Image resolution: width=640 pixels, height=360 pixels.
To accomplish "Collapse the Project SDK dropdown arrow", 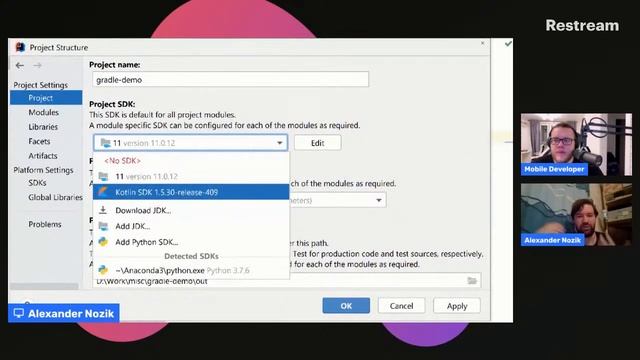I will point(280,143).
